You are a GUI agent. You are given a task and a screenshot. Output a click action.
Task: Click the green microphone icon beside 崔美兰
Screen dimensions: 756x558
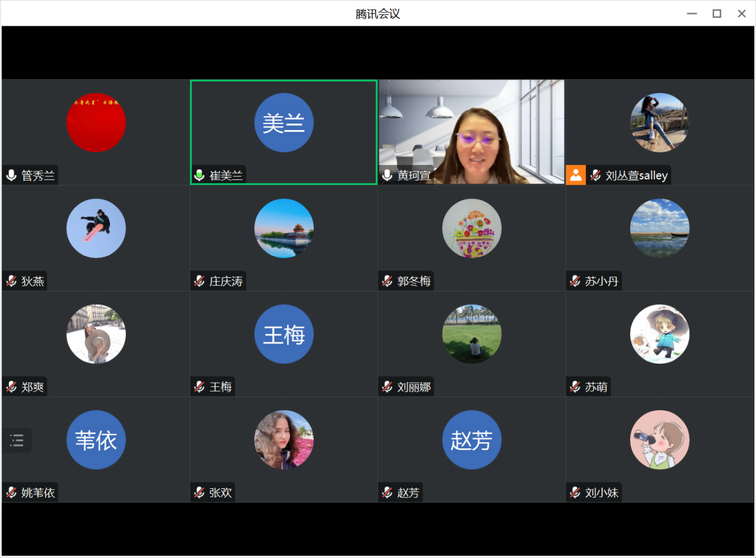(x=200, y=175)
